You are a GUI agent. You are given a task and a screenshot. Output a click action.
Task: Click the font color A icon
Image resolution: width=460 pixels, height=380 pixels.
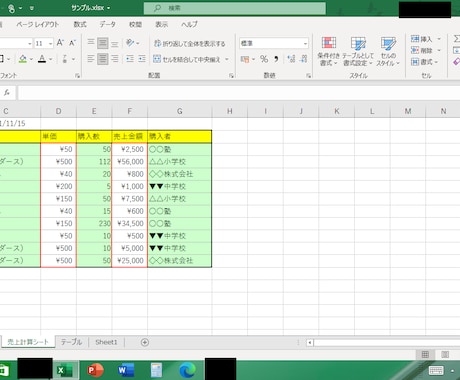click(42, 59)
